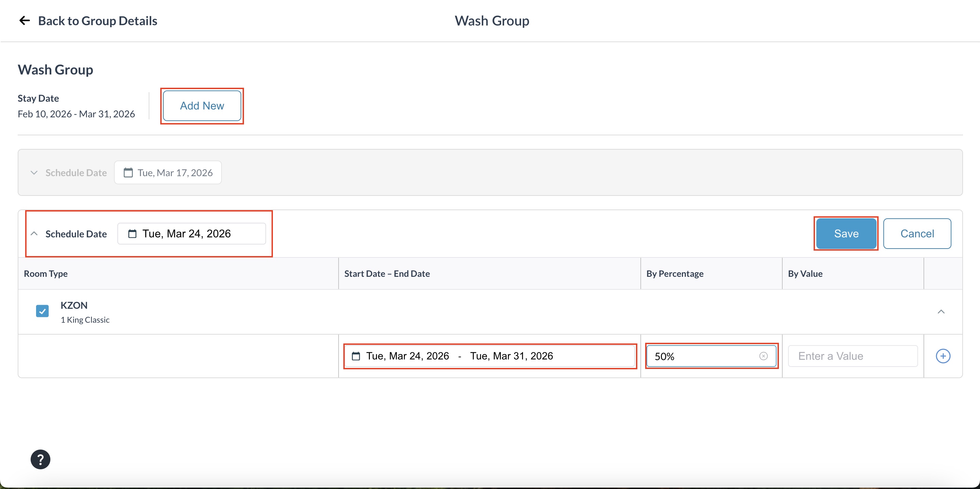The image size is (980, 489).
Task: Open Back to Group Details link
Action: (97, 20)
